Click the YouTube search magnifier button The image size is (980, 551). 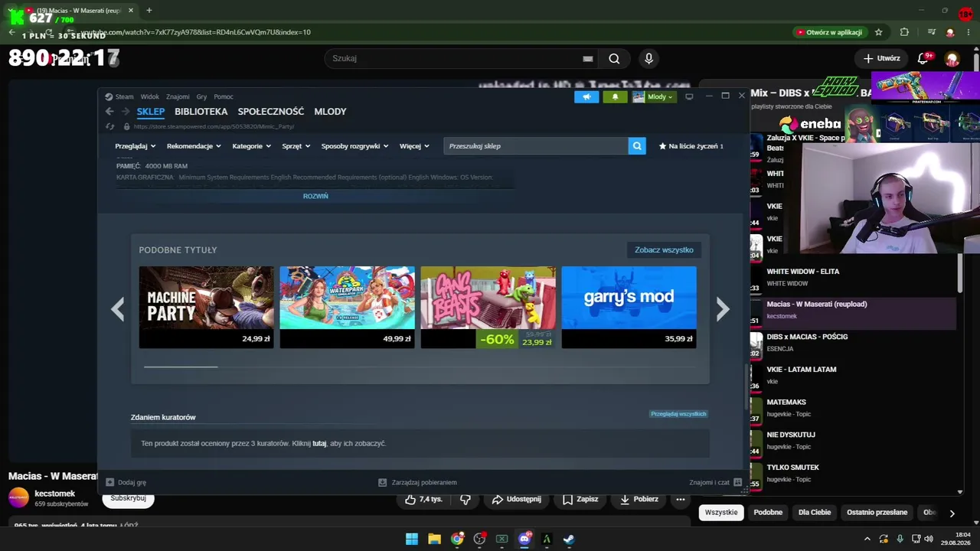coord(614,58)
